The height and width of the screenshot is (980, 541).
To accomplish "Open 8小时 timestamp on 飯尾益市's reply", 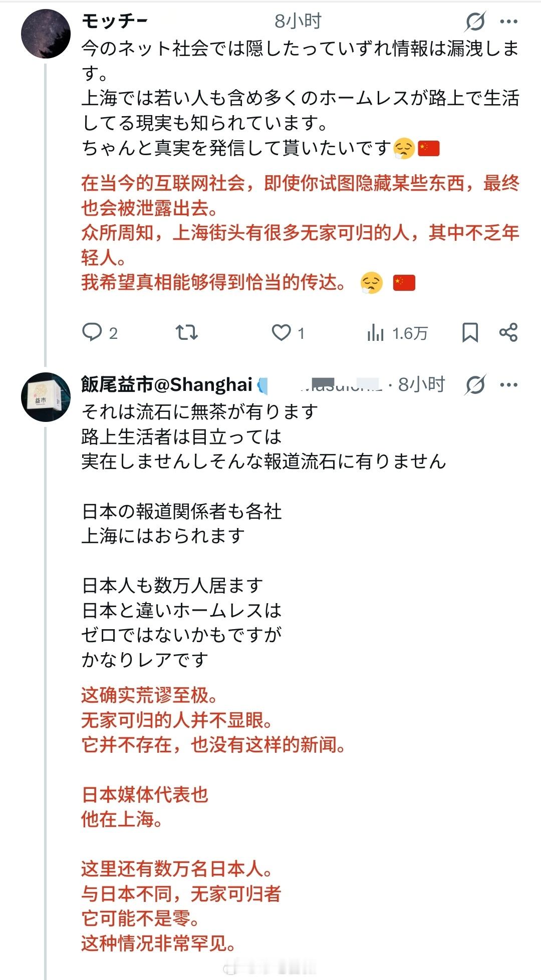I will tap(421, 384).
